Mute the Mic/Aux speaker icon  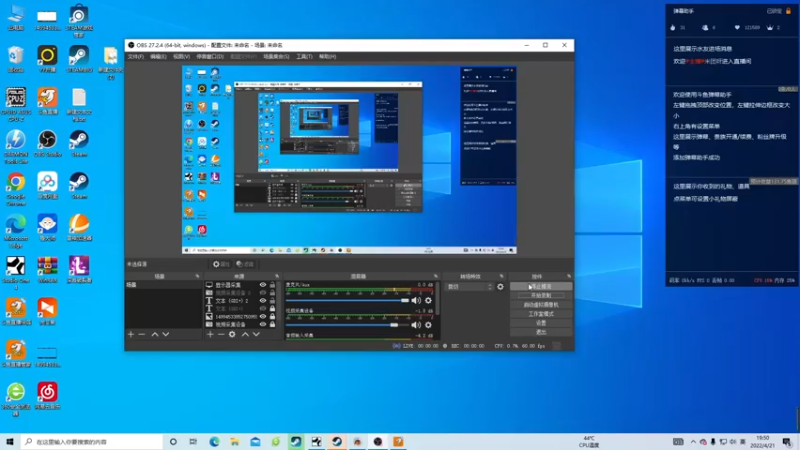(416, 301)
